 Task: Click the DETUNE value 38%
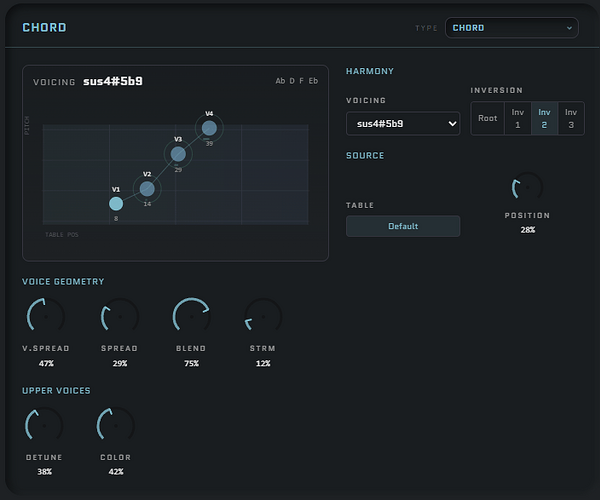(x=44, y=472)
